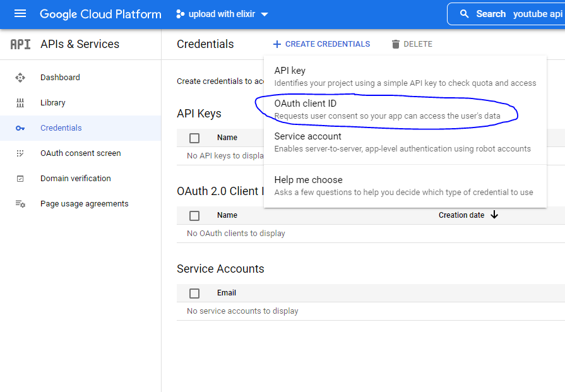The width and height of the screenshot is (565, 392).
Task: Click the Credentials key icon
Action: click(x=20, y=128)
